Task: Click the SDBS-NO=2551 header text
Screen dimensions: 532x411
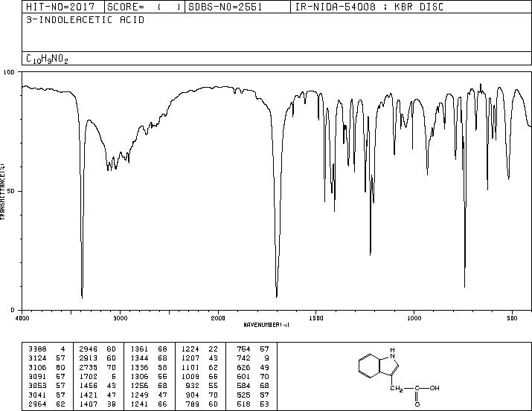Action: tap(225, 7)
